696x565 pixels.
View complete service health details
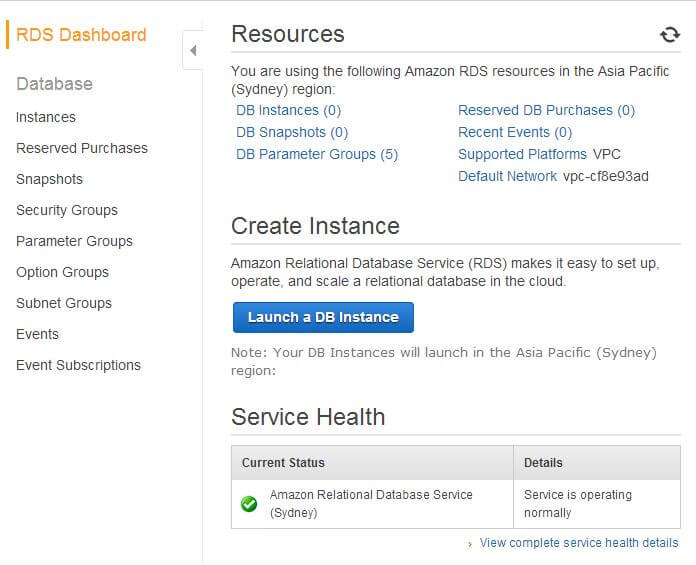coord(579,543)
